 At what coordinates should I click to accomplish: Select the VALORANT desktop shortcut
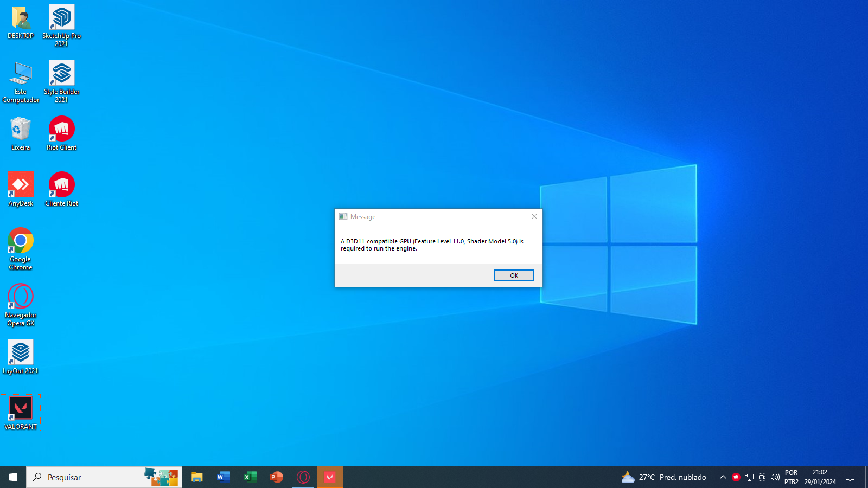[21, 413]
